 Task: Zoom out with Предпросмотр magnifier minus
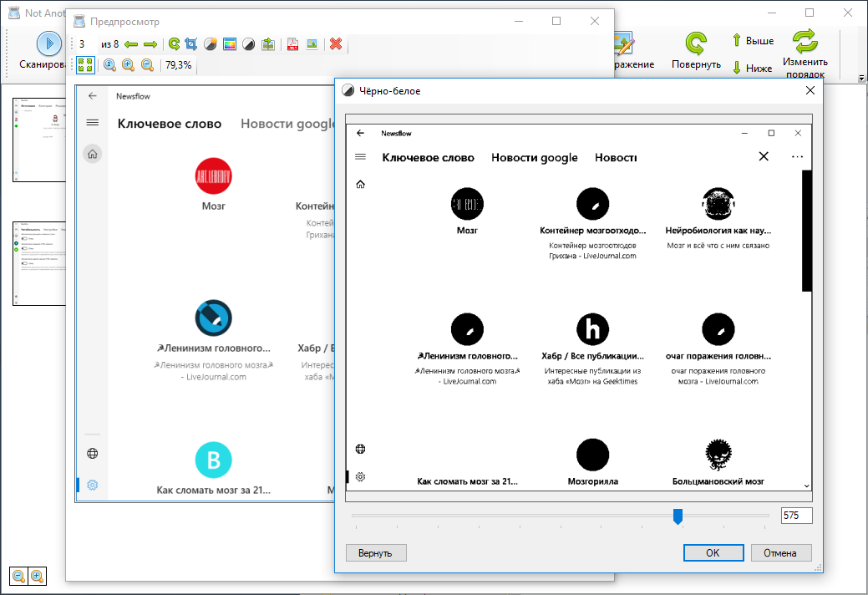click(147, 65)
